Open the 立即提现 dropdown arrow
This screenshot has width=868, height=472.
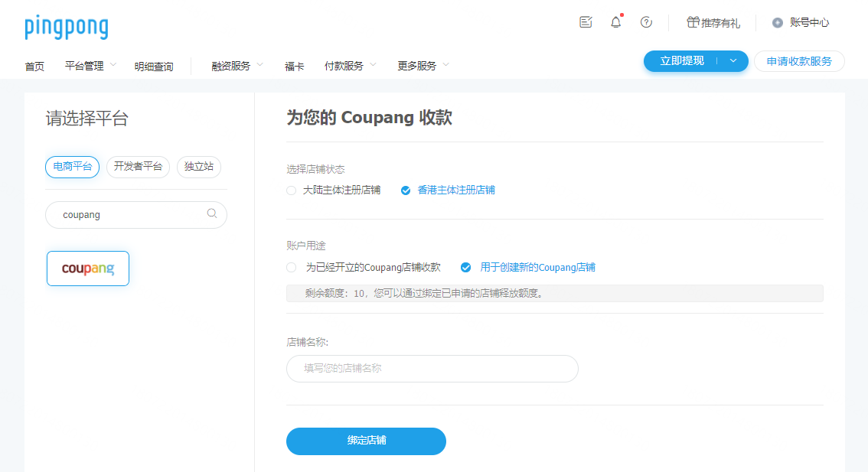733,61
